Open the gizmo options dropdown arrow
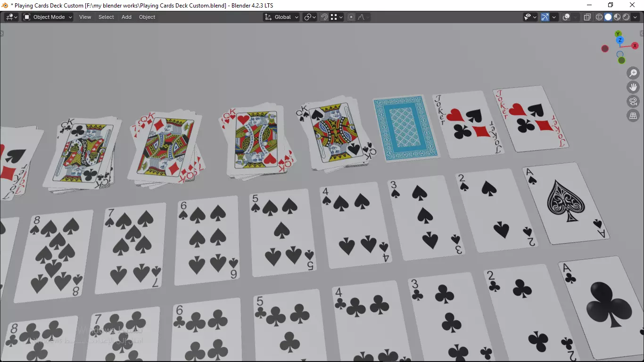This screenshot has height=362, width=644. tap(554, 17)
